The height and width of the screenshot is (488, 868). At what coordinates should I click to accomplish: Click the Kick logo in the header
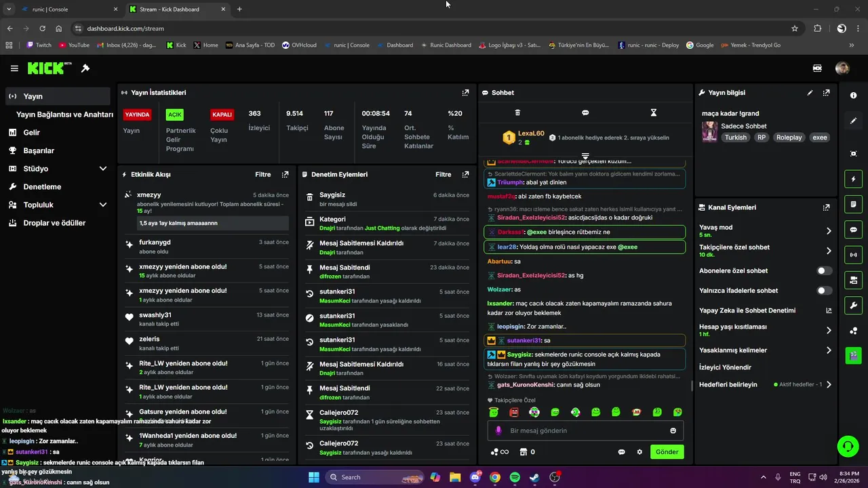[x=50, y=68]
